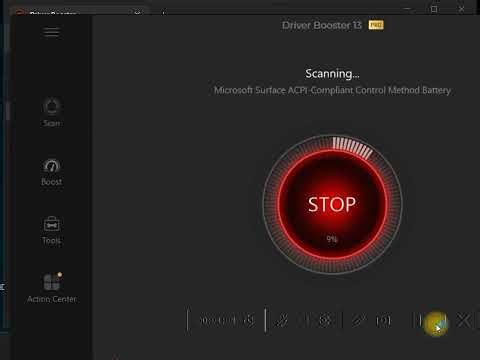
Task: Close the recorder toolbar with X icon
Action: [464, 321]
